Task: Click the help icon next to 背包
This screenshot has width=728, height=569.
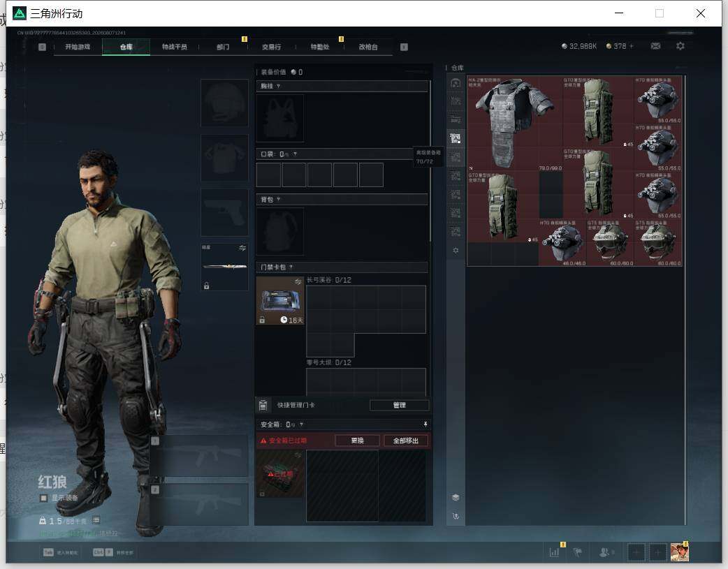Action: [x=278, y=200]
